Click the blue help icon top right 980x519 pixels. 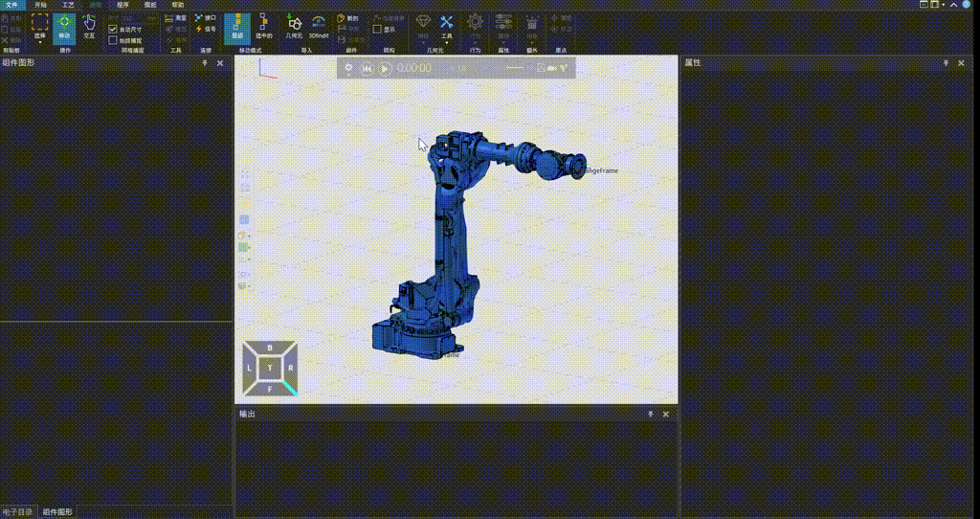pos(967,5)
